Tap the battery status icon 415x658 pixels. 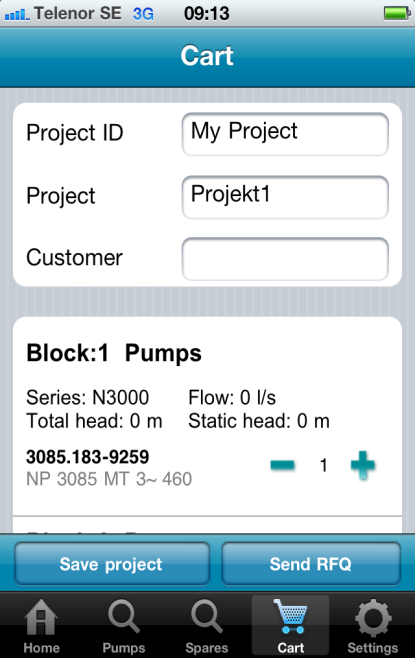(397, 13)
